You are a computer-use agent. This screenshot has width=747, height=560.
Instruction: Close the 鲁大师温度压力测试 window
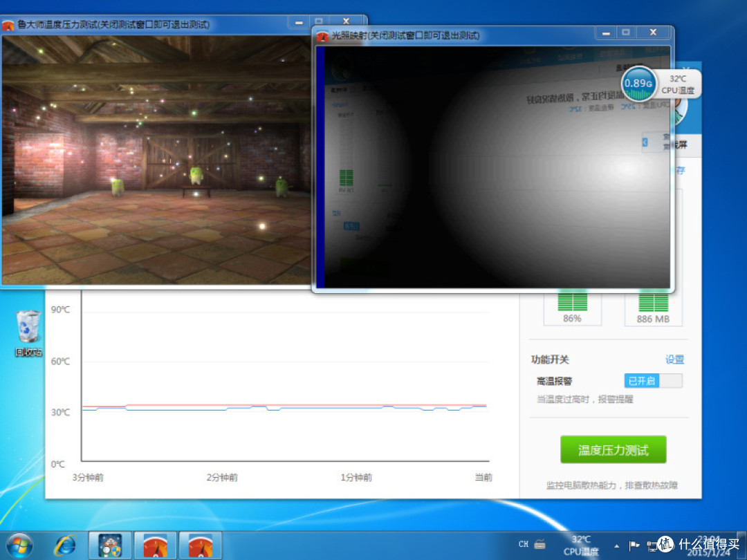347,22
